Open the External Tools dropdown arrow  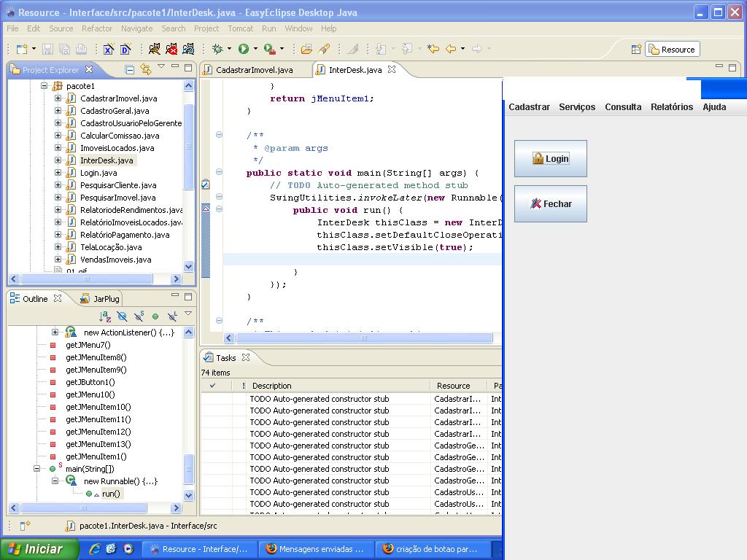tap(282, 49)
